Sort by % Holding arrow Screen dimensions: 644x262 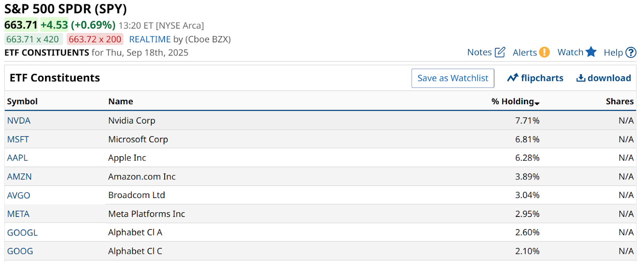tap(537, 104)
